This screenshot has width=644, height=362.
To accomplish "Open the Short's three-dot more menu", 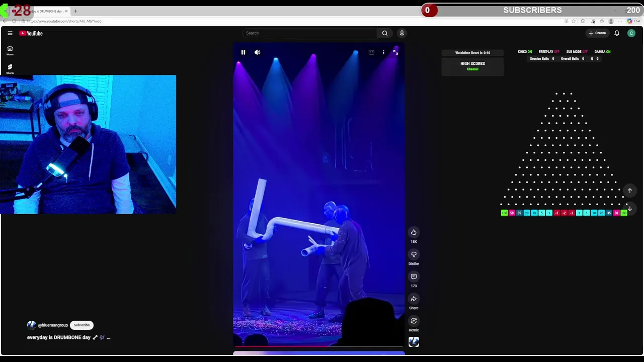I will pyautogui.click(x=383, y=52).
